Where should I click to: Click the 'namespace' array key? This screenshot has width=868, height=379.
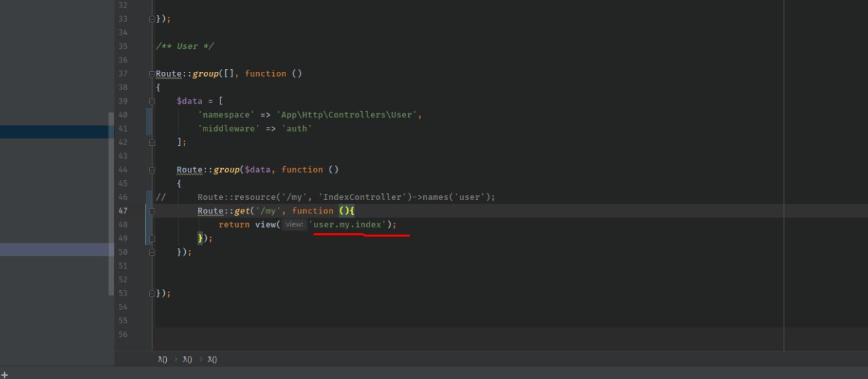226,115
